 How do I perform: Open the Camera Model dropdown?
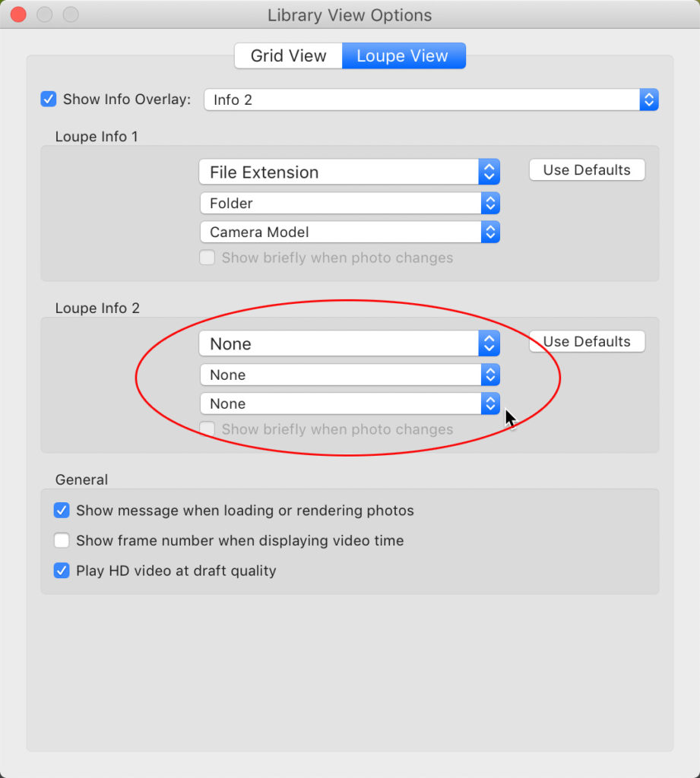349,232
